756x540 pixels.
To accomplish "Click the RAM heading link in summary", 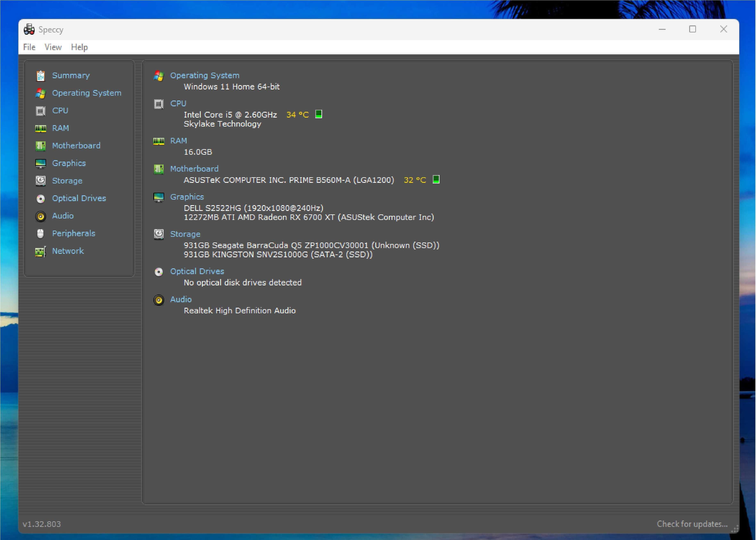I will 178,141.
